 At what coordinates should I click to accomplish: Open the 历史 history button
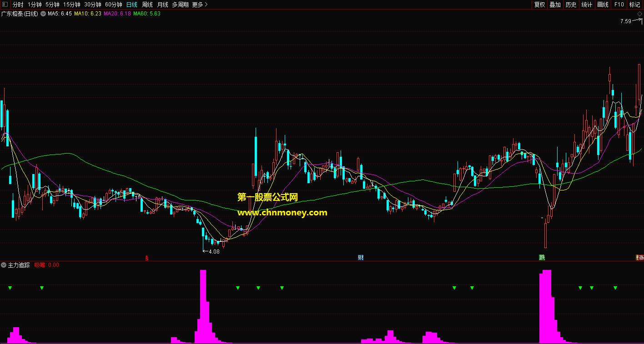[571, 5]
